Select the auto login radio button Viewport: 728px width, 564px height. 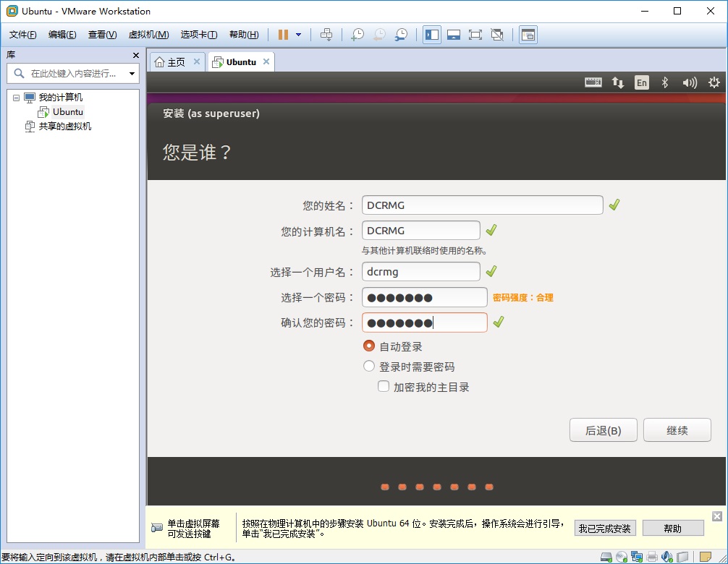point(369,346)
